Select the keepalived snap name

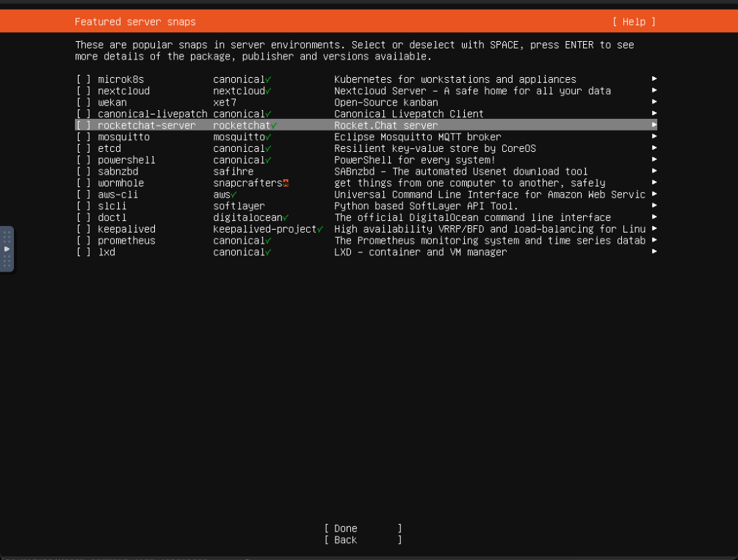coord(126,229)
